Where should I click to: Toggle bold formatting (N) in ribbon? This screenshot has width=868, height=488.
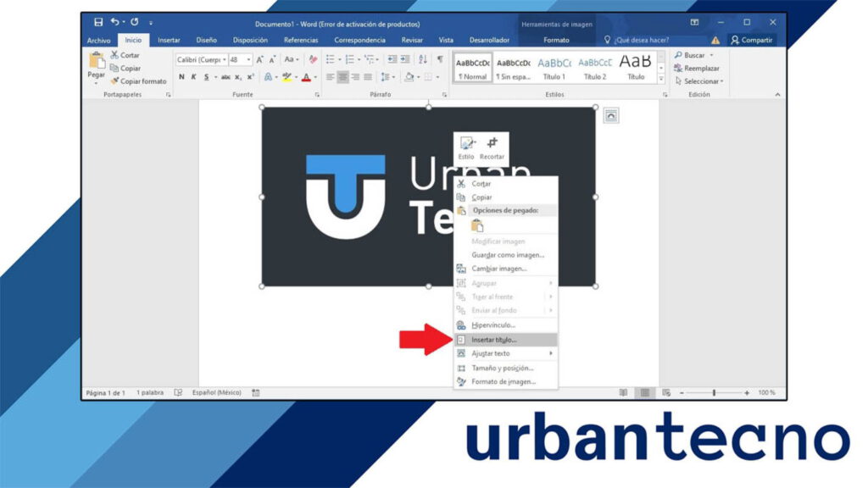(x=181, y=77)
